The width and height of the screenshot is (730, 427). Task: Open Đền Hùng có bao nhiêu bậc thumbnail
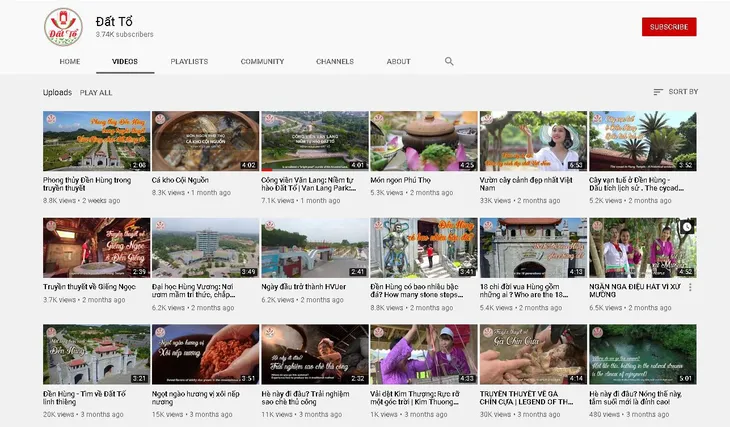(x=424, y=248)
